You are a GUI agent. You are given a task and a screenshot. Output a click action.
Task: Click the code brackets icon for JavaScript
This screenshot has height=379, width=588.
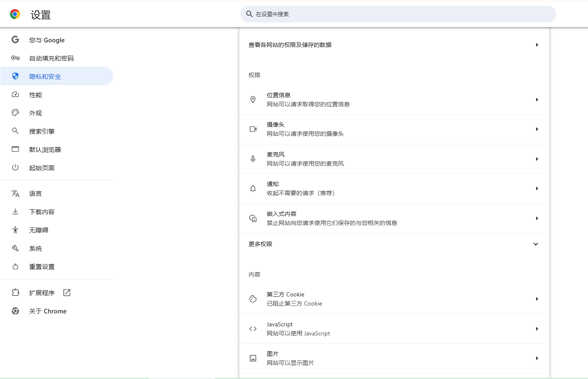[253, 329]
